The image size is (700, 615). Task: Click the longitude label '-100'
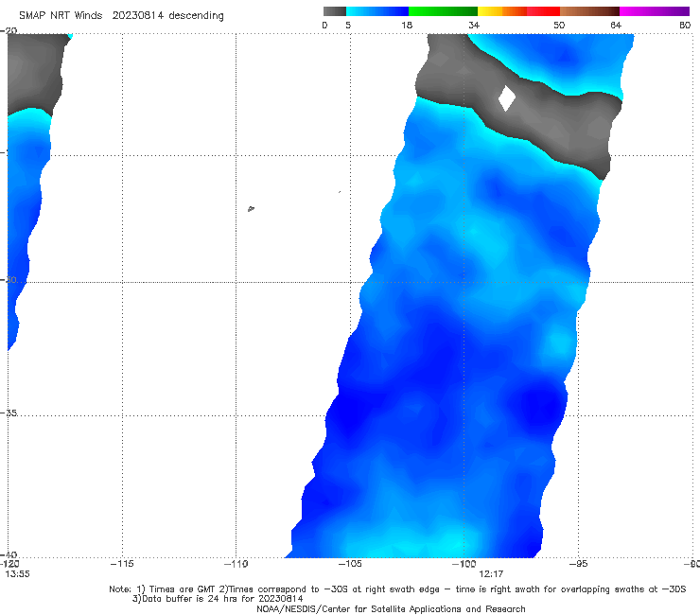pyautogui.click(x=464, y=564)
